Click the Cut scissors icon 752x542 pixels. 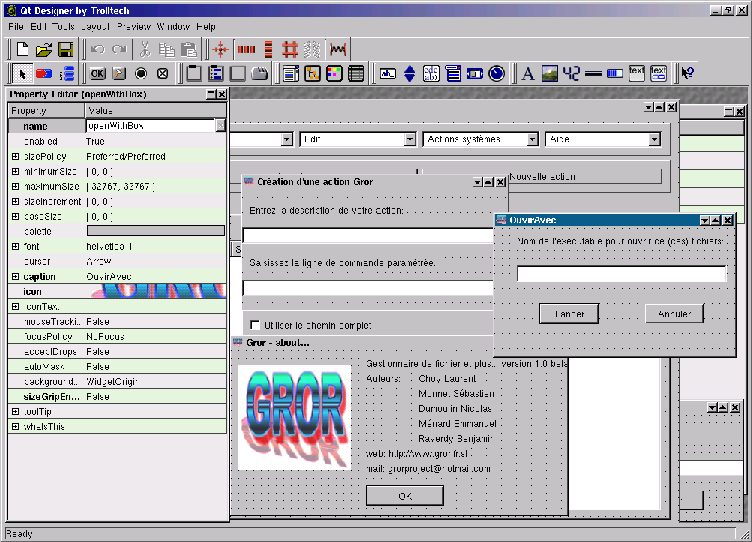point(145,49)
